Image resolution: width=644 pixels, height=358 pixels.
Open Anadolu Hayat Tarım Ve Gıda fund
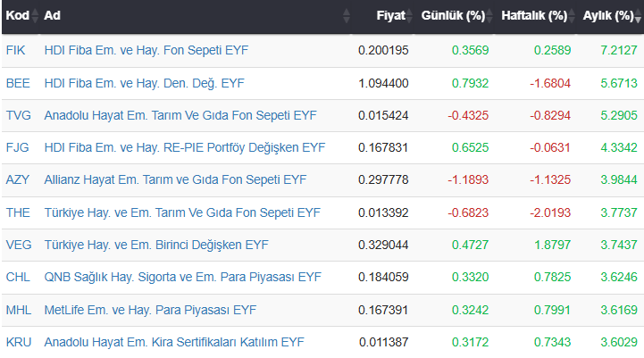point(180,115)
